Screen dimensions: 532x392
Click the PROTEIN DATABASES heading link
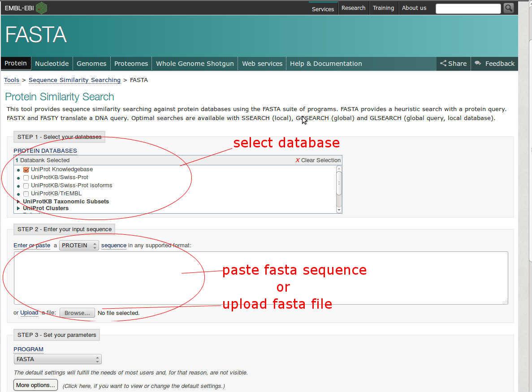(45, 151)
